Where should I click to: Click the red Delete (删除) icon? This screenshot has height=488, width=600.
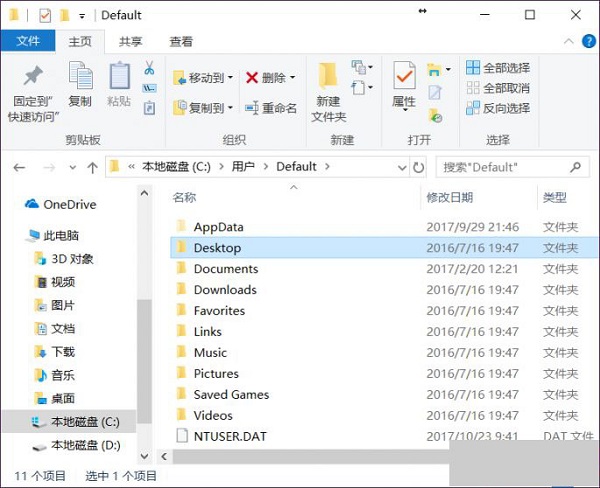(x=252, y=78)
